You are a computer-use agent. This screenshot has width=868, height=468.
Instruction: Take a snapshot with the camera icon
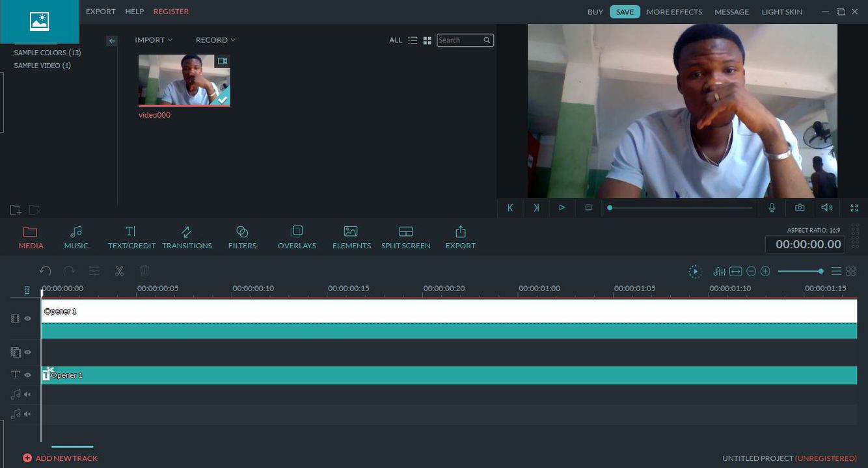[799, 207]
